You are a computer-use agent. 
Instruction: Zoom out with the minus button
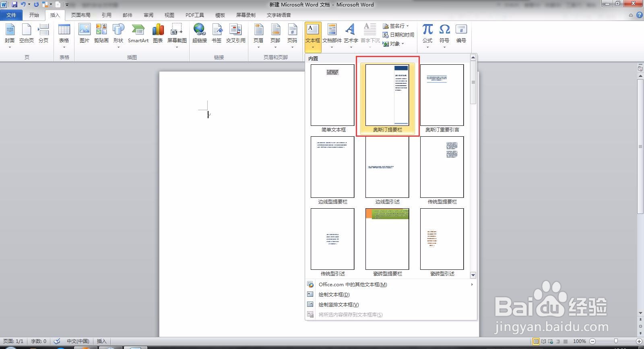[x=592, y=341]
